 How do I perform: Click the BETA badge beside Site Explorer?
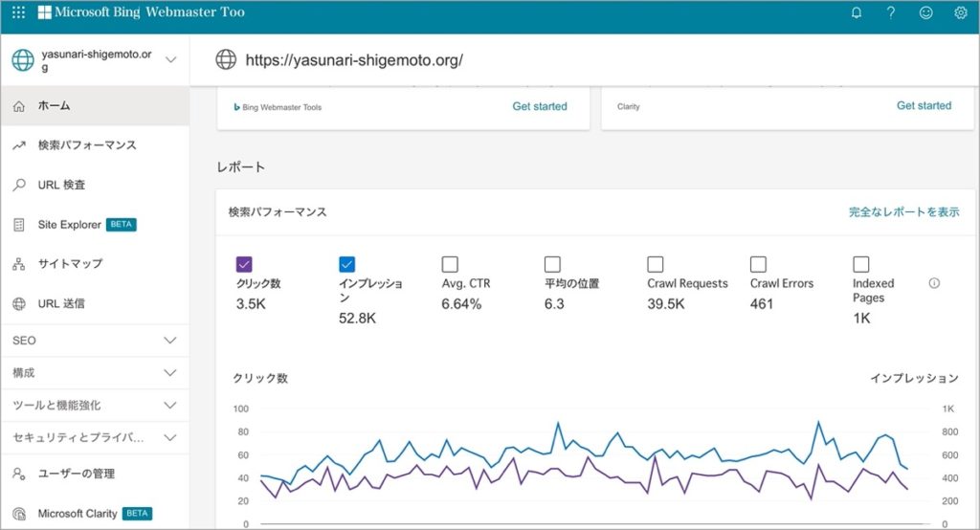(122, 225)
